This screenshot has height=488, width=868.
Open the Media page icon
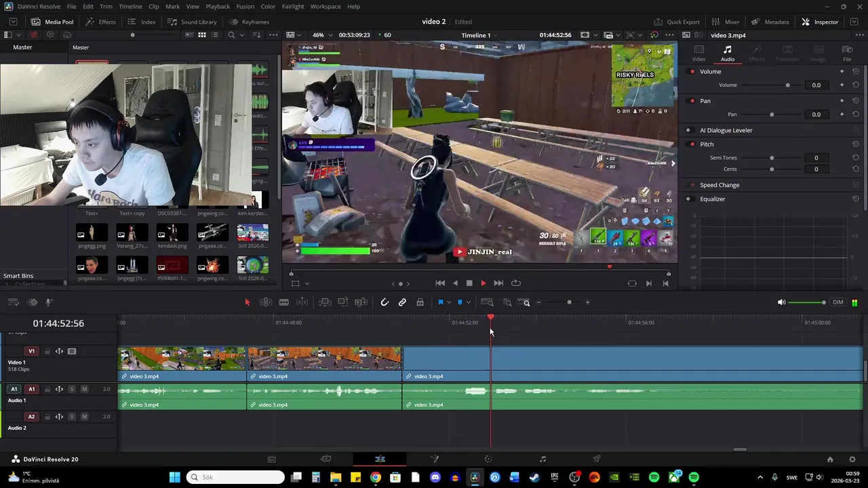[271, 459]
